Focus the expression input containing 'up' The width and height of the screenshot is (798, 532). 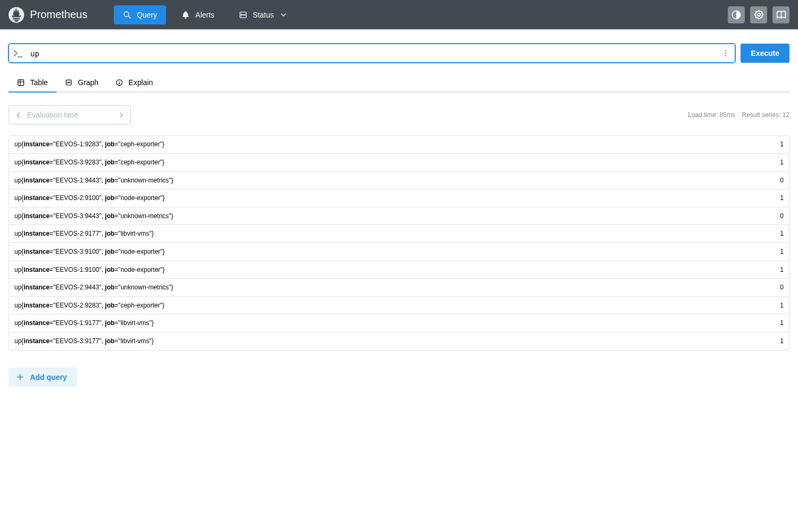coord(372,53)
